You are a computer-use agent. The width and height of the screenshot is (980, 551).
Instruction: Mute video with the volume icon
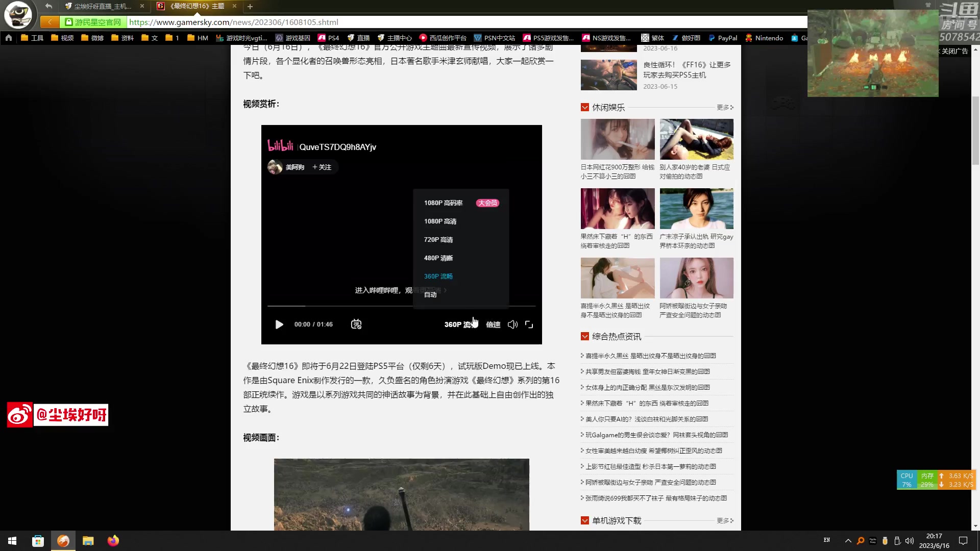click(x=512, y=324)
